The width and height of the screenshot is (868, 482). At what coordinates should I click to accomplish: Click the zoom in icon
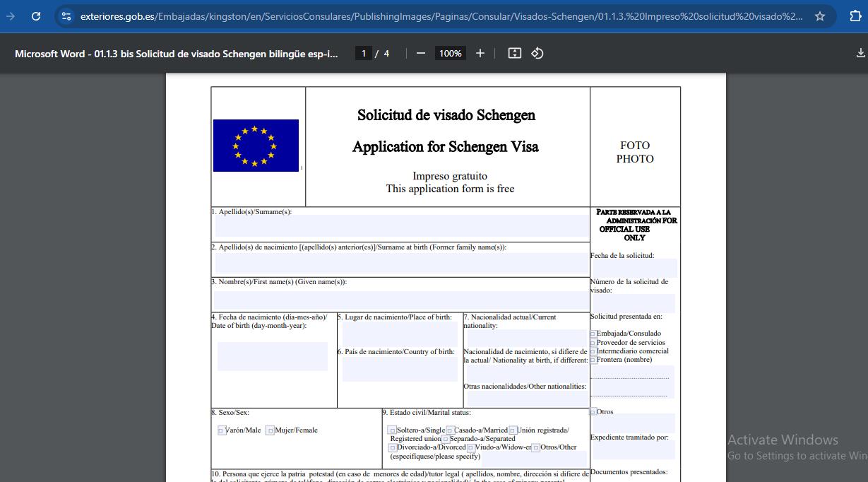coord(480,53)
